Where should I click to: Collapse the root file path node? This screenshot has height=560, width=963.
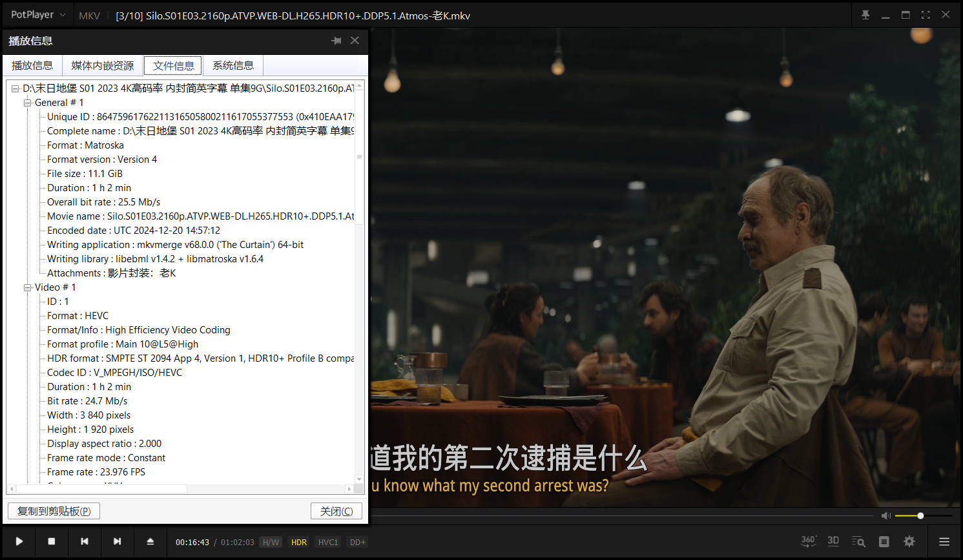15,89
